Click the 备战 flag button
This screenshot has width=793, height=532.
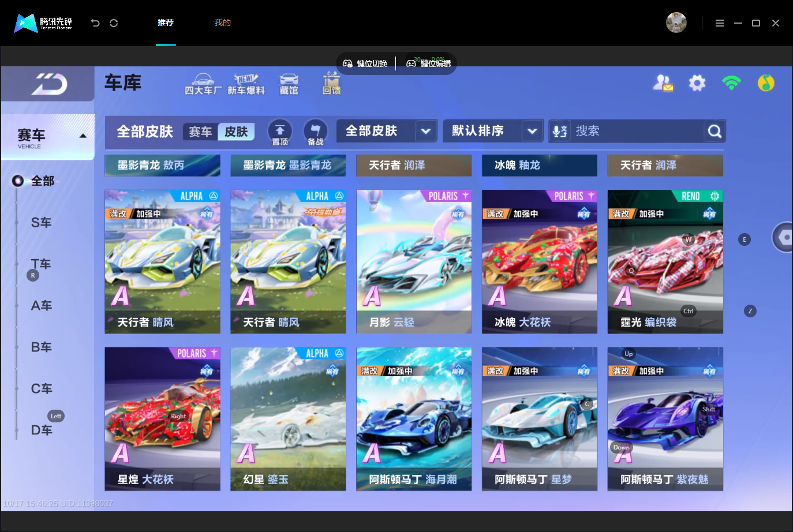pos(316,132)
